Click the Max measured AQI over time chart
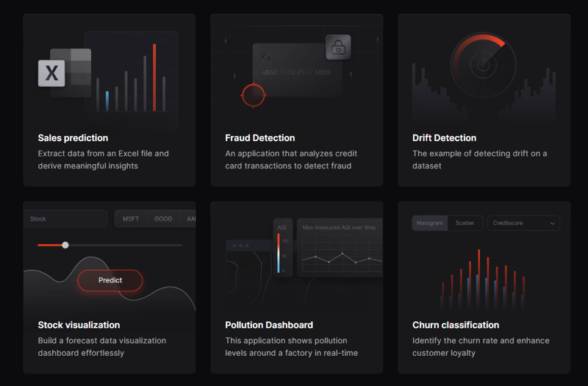Image resolution: width=588 pixels, height=386 pixels. coord(340,248)
